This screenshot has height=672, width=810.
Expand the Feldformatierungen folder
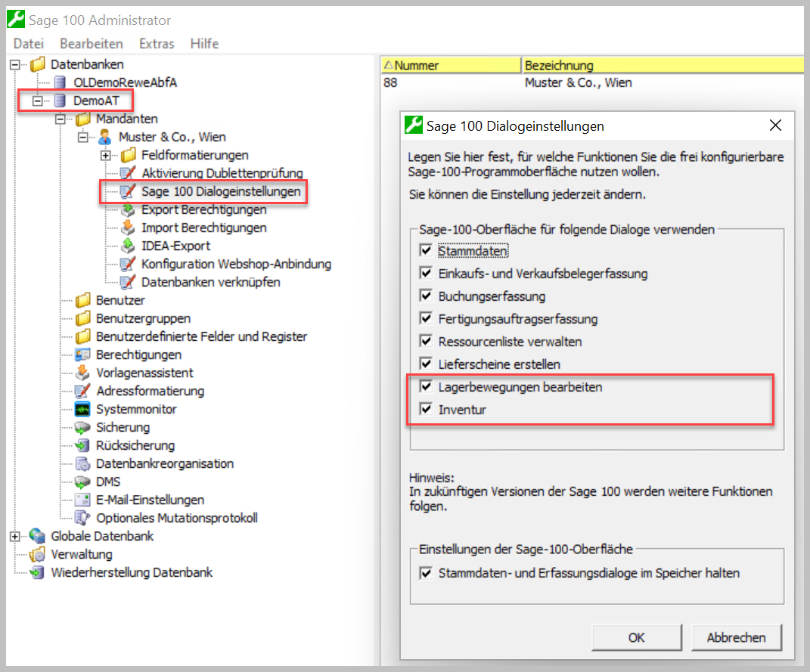[105, 155]
